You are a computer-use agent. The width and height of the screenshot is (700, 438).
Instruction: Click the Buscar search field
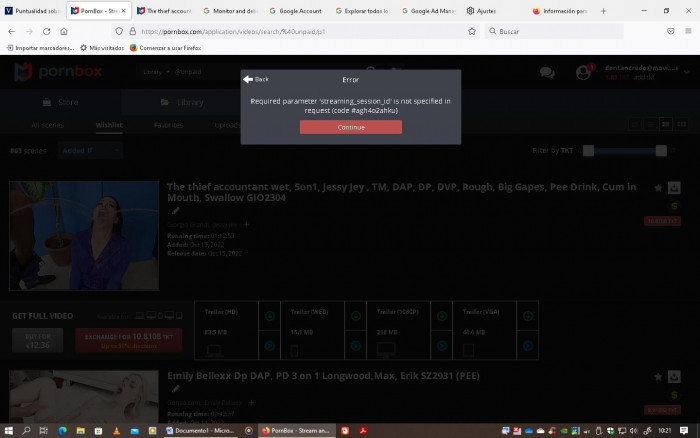click(560, 31)
